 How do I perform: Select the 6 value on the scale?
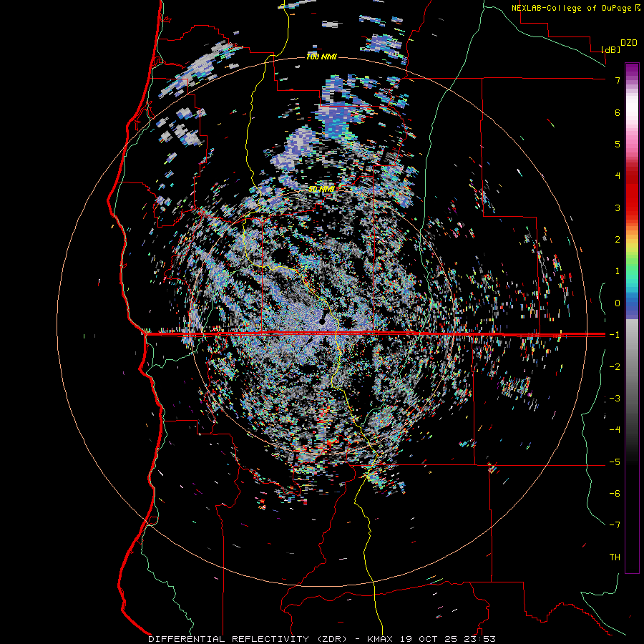point(618,112)
